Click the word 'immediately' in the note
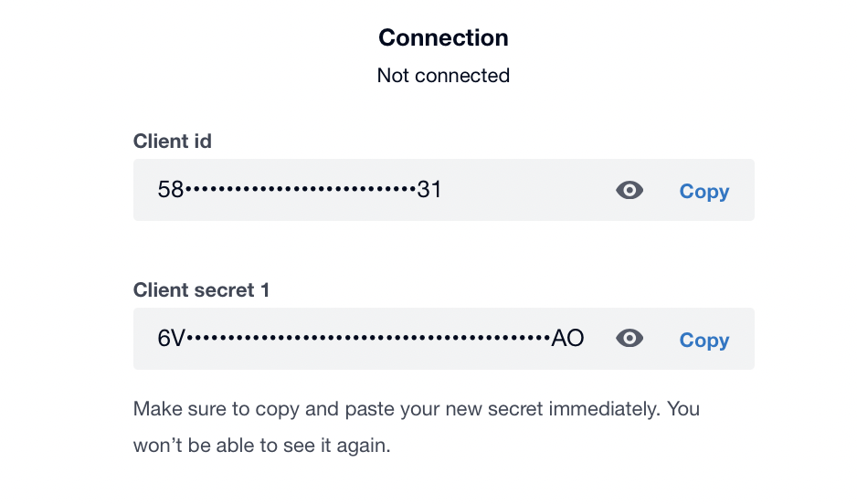 click(602, 409)
